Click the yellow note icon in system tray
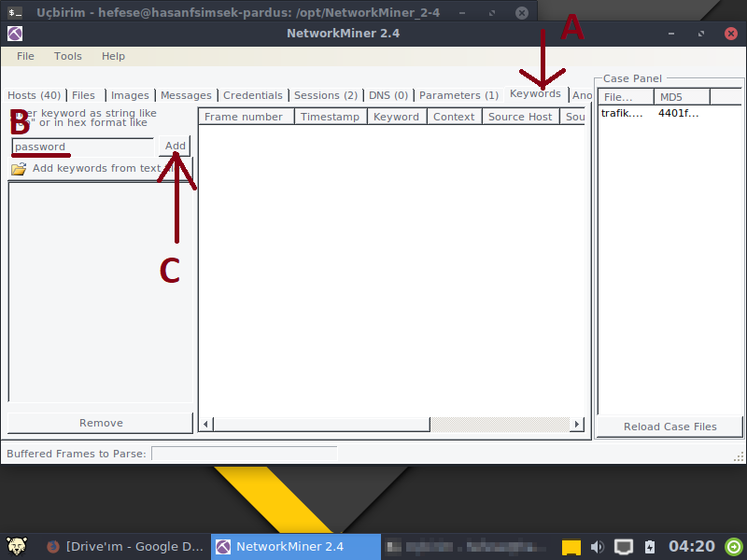This screenshot has width=747, height=560. point(571,547)
